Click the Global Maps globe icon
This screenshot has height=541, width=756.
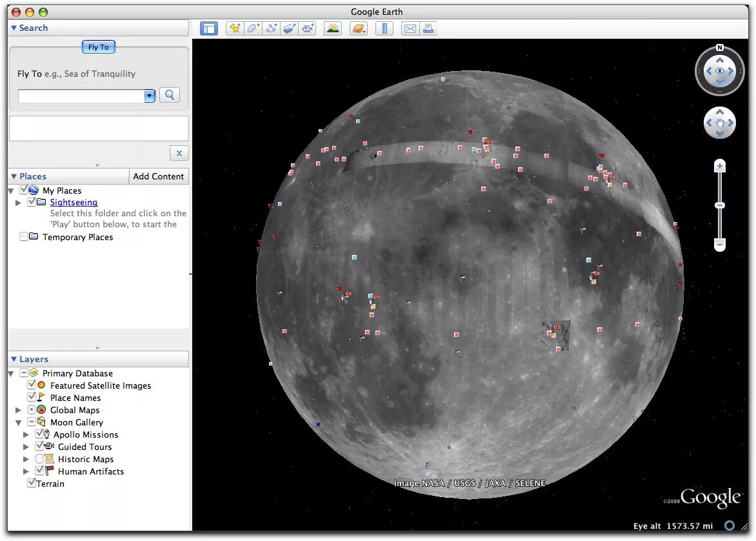point(41,409)
